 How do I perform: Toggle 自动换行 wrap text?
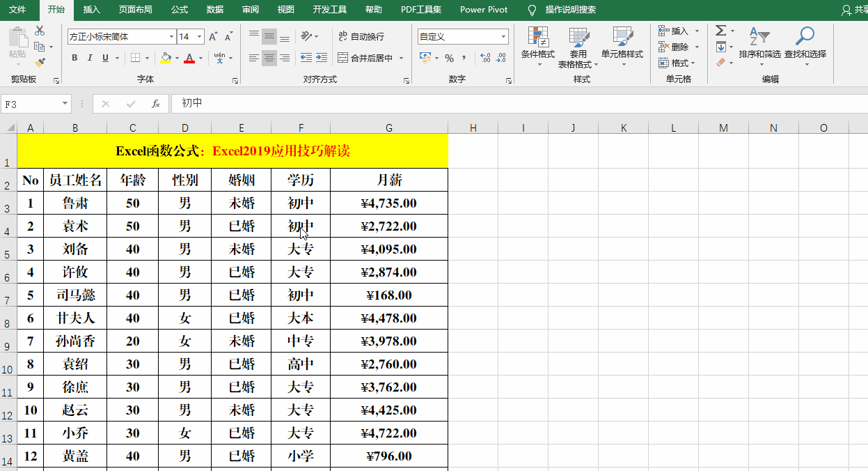(x=361, y=36)
